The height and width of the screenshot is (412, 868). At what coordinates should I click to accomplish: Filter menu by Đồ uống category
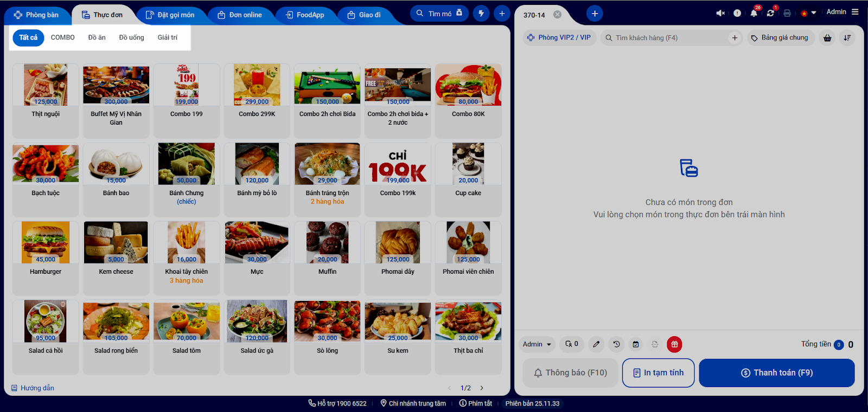(132, 38)
